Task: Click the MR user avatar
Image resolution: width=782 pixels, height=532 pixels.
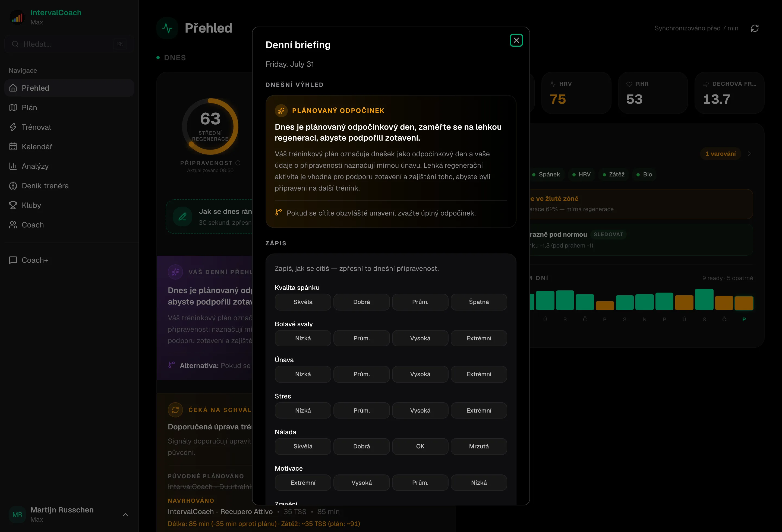Action: [17, 515]
